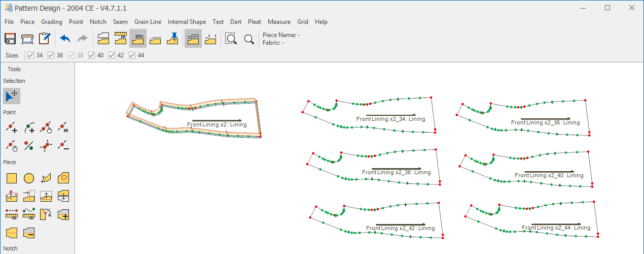
Task: Toggle the abc piece text display icon
Action: click(138, 39)
